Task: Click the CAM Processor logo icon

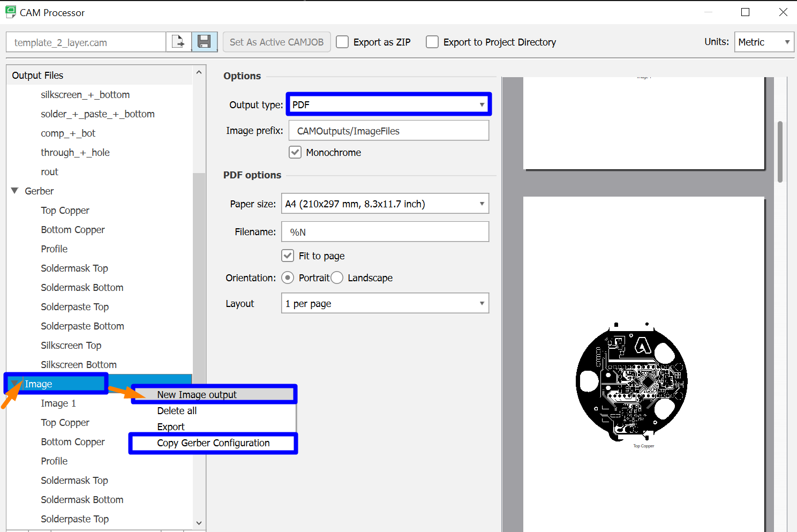Action: pyautogui.click(x=10, y=11)
